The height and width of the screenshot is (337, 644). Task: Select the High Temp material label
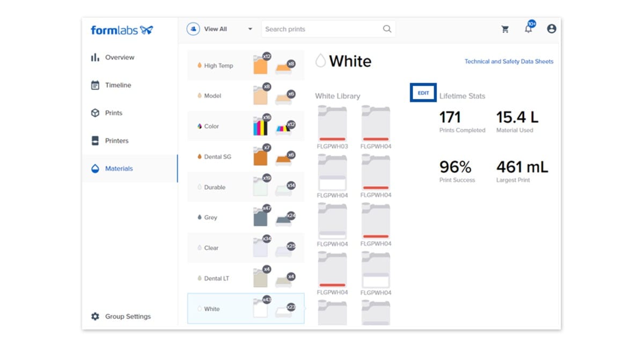point(218,66)
